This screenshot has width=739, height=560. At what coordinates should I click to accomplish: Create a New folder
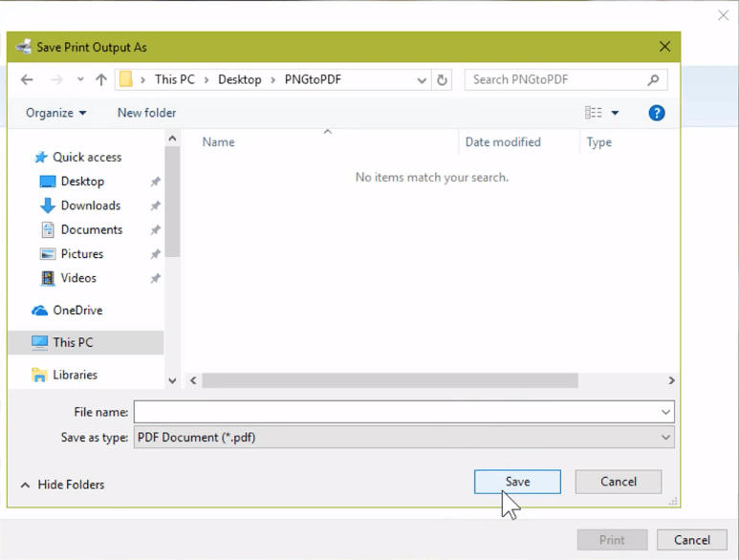[146, 113]
